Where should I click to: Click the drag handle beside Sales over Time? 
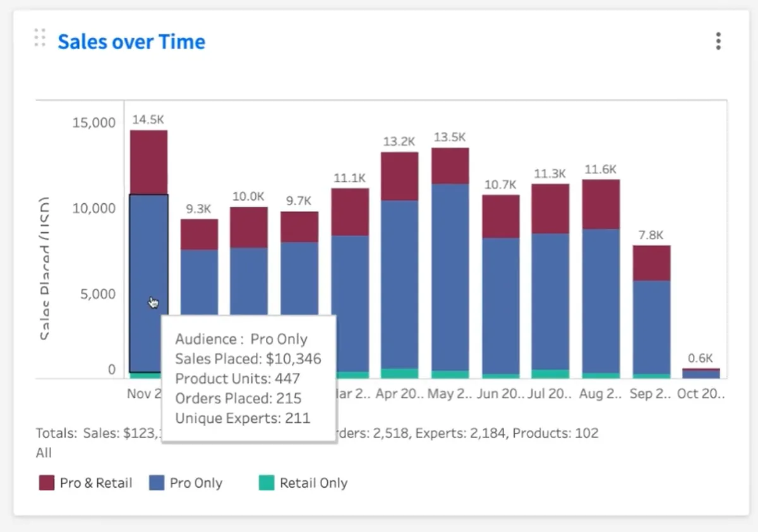click(40, 38)
